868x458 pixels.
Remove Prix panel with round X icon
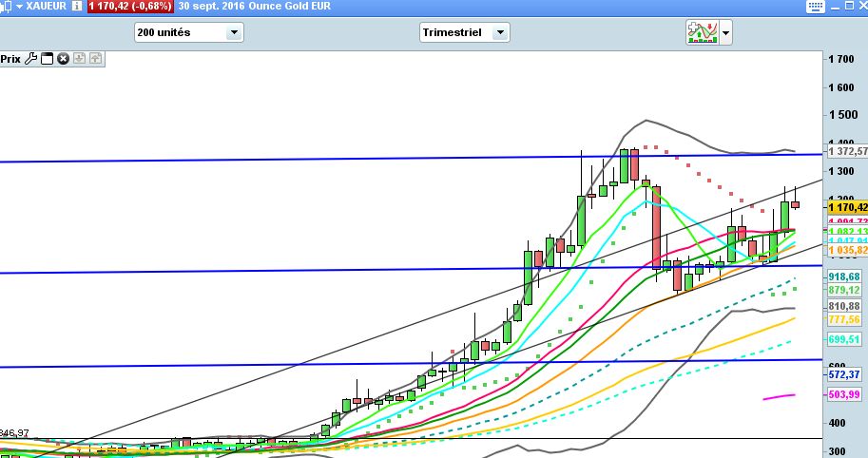tap(63, 59)
